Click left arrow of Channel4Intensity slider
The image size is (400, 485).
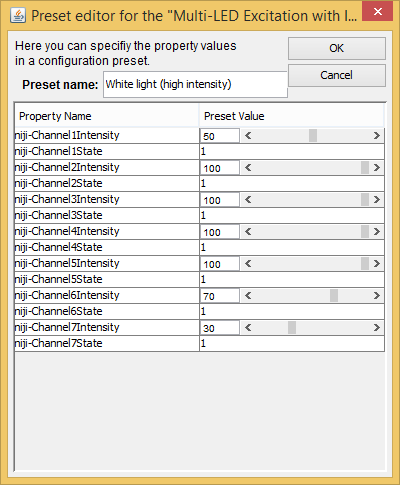248,232
